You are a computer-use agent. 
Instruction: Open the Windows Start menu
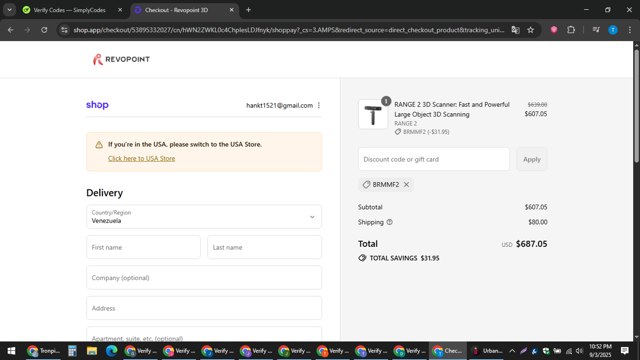tap(11, 351)
